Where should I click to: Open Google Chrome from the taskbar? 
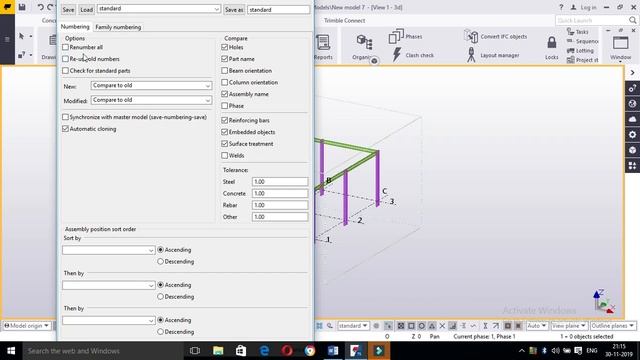[x=310, y=351]
